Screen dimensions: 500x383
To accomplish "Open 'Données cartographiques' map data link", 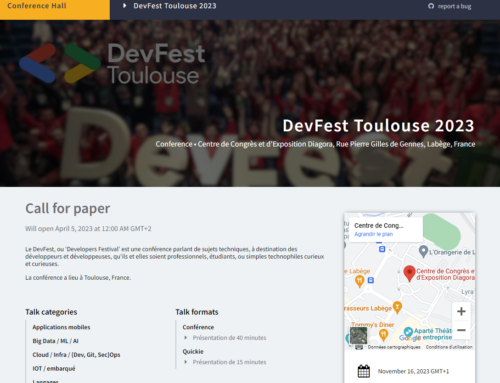I will [x=394, y=347].
